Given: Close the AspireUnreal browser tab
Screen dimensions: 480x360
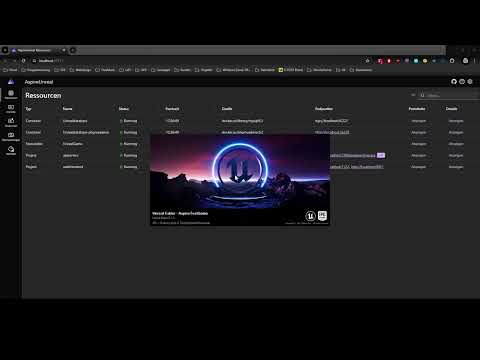Looking at the screenshot, I should [64, 50].
